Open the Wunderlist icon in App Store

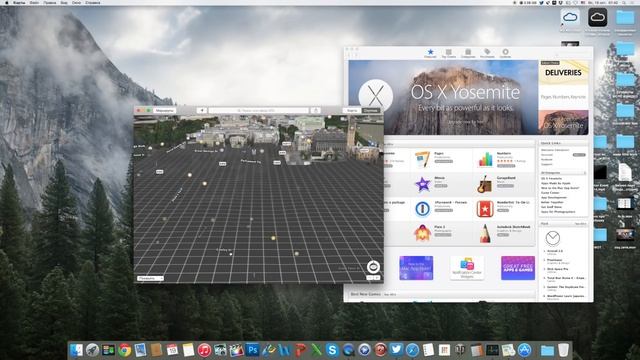click(485, 209)
